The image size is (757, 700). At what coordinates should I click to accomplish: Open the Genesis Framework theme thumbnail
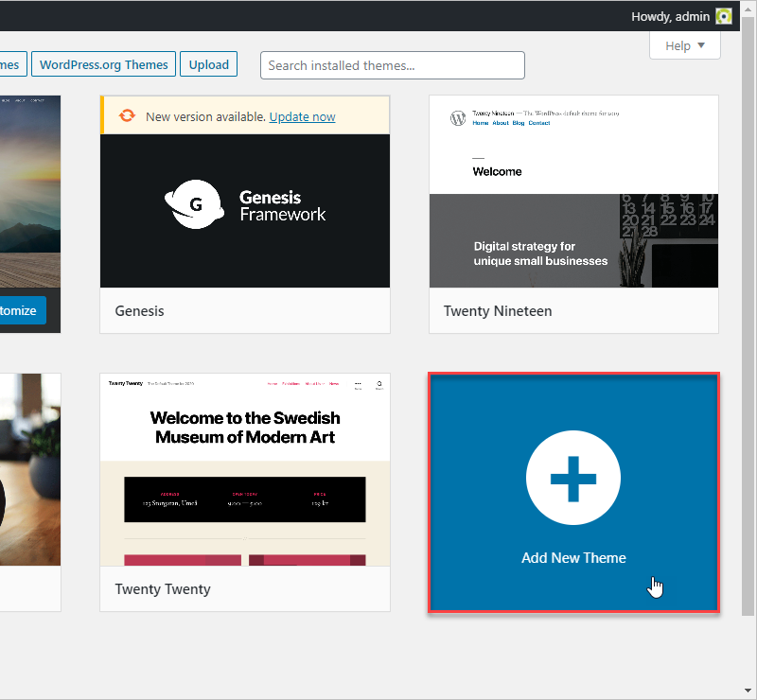coord(245,211)
